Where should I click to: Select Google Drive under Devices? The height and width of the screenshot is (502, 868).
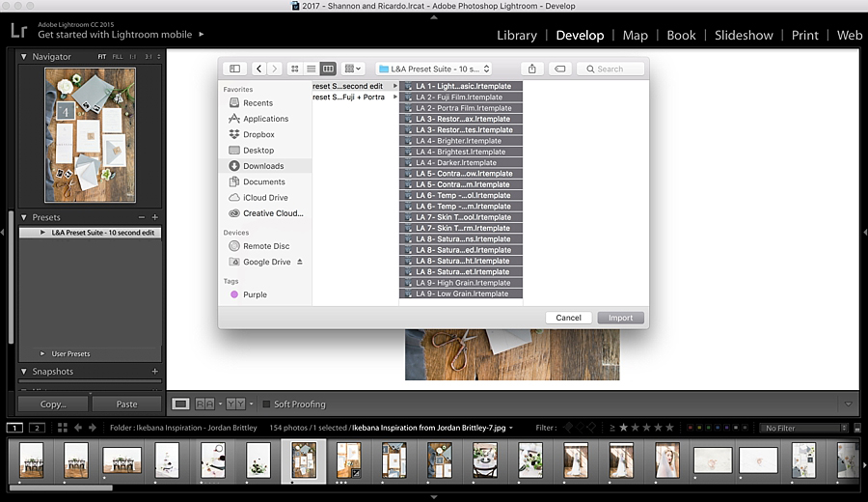266,262
